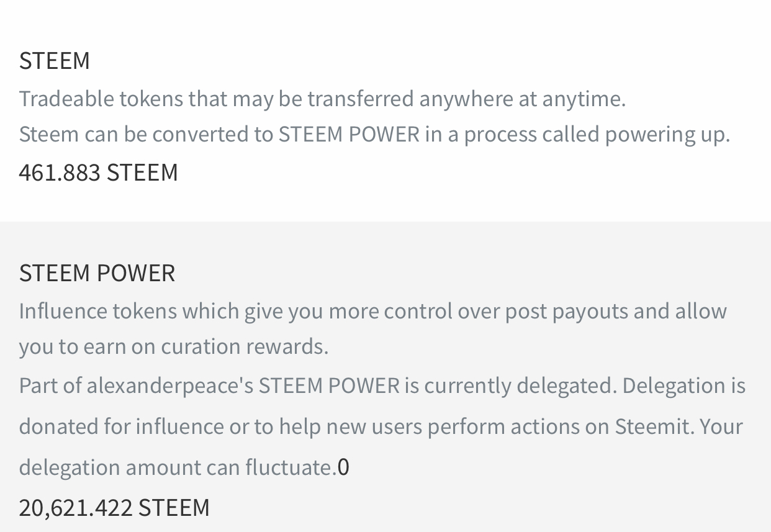Screen dimensions: 771x532
Task: Click the 0 after 'fluctuate.'
Action: [x=343, y=467]
